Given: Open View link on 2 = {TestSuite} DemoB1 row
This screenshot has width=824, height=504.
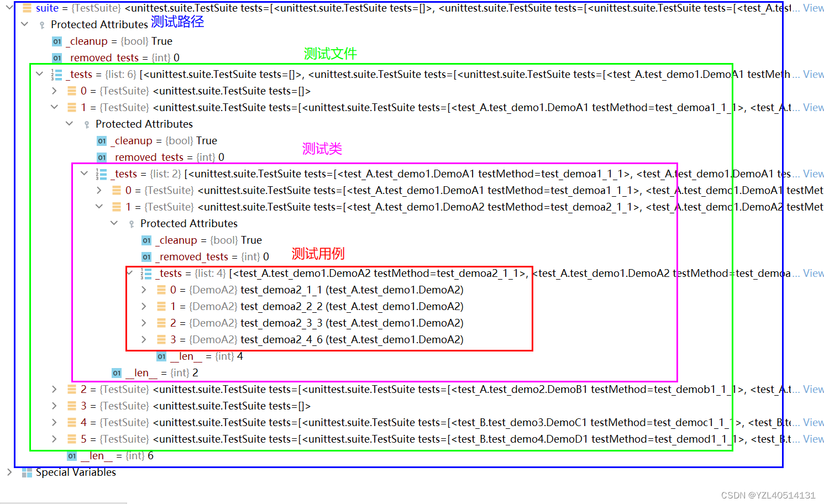Looking at the screenshot, I should (813, 389).
